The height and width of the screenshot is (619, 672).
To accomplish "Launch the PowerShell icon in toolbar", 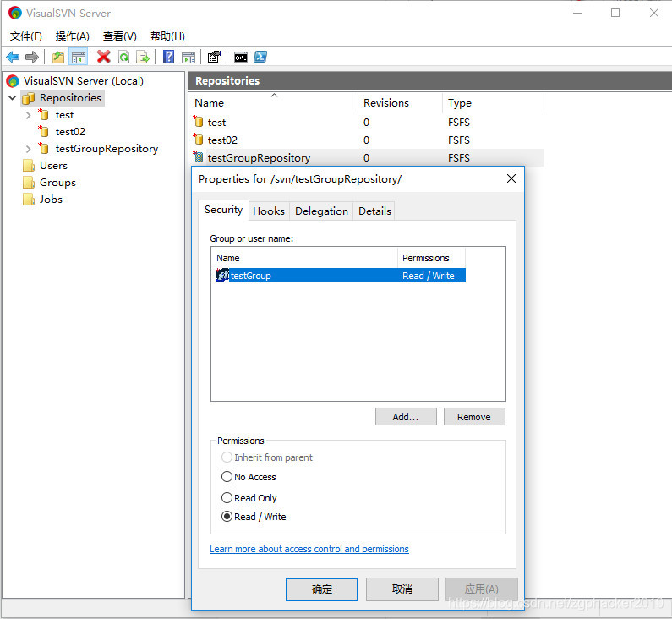I will pyautogui.click(x=260, y=57).
